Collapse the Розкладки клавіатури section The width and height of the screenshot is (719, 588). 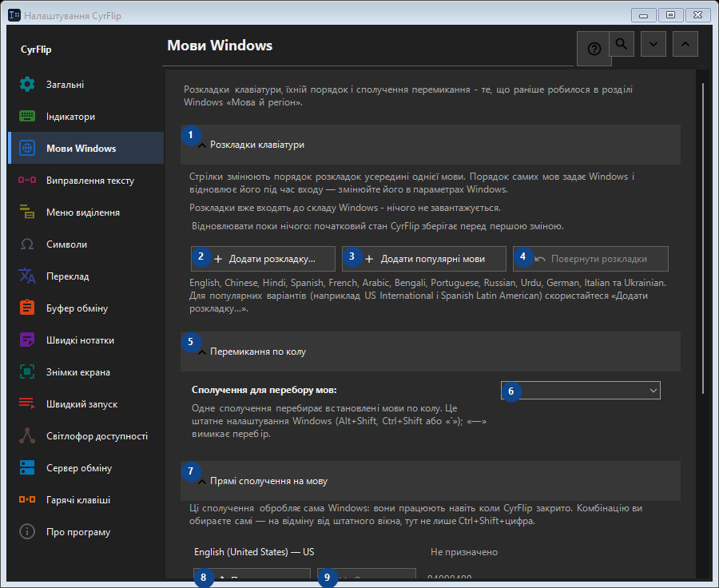point(431,145)
